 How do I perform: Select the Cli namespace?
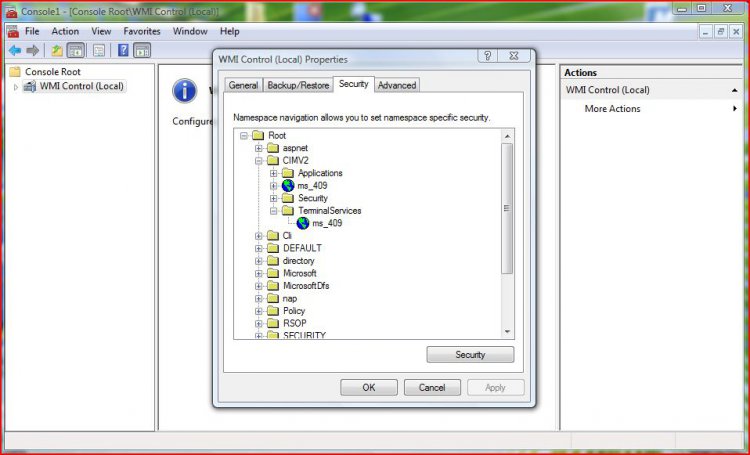287,235
